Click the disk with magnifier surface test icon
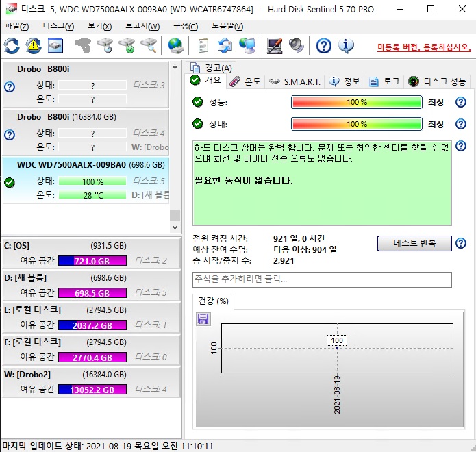The height and width of the screenshot is (452, 476). (x=149, y=46)
